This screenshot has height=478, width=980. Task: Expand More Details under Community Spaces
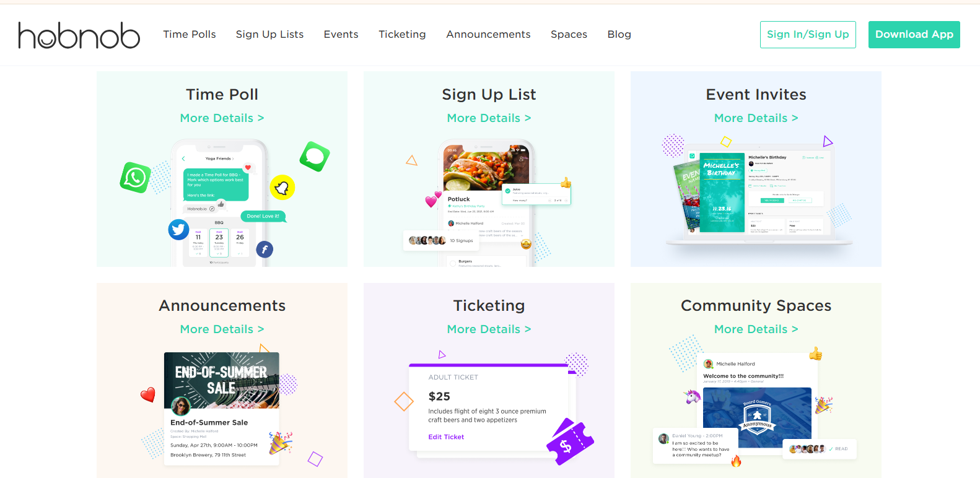(756, 329)
